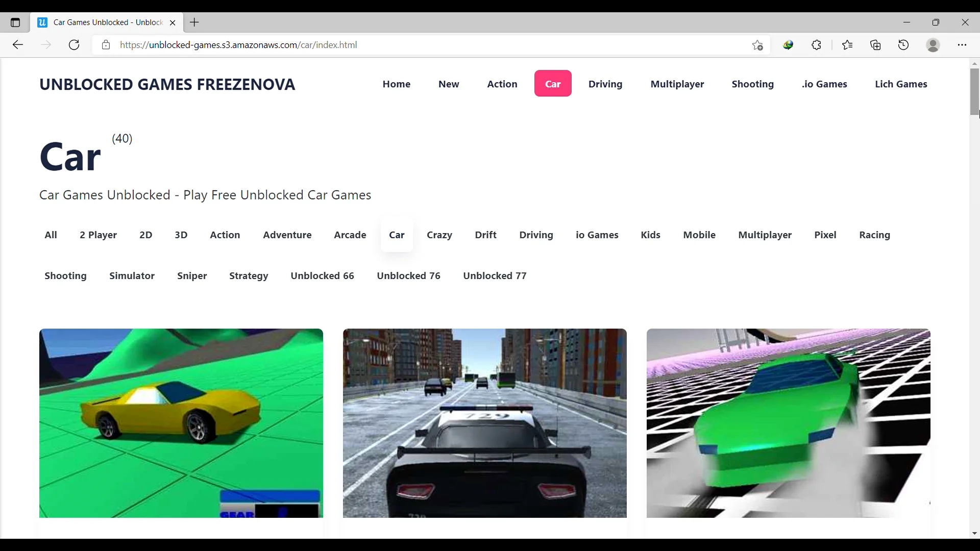This screenshot has height=551, width=980.
Task: Open the browser tab options dropdown
Action: [x=16, y=22]
